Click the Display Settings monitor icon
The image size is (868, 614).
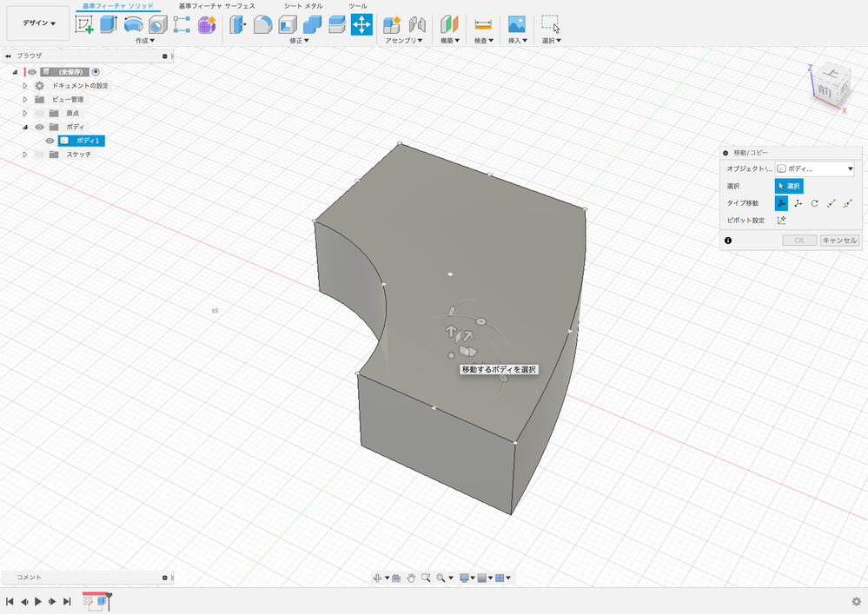point(465,578)
